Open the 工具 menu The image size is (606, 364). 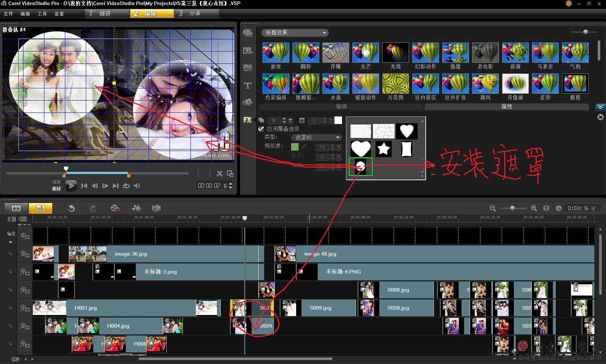tap(42, 14)
